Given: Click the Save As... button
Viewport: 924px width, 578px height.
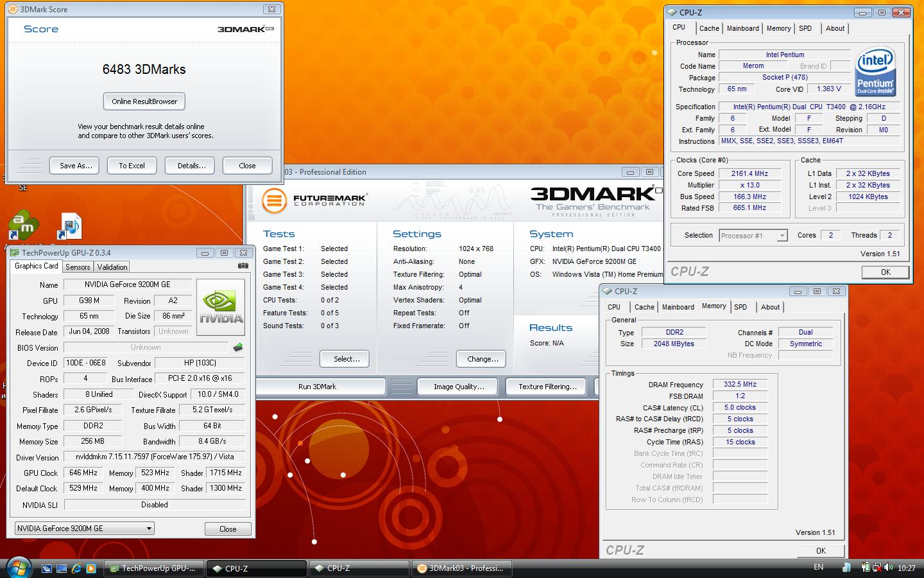Looking at the screenshot, I should pyautogui.click(x=76, y=166).
